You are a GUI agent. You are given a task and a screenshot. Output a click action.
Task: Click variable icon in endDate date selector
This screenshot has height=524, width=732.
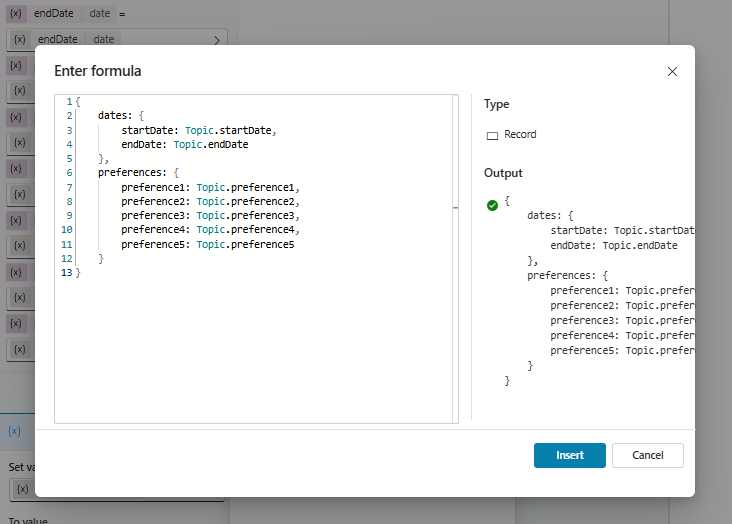click(x=20, y=39)
